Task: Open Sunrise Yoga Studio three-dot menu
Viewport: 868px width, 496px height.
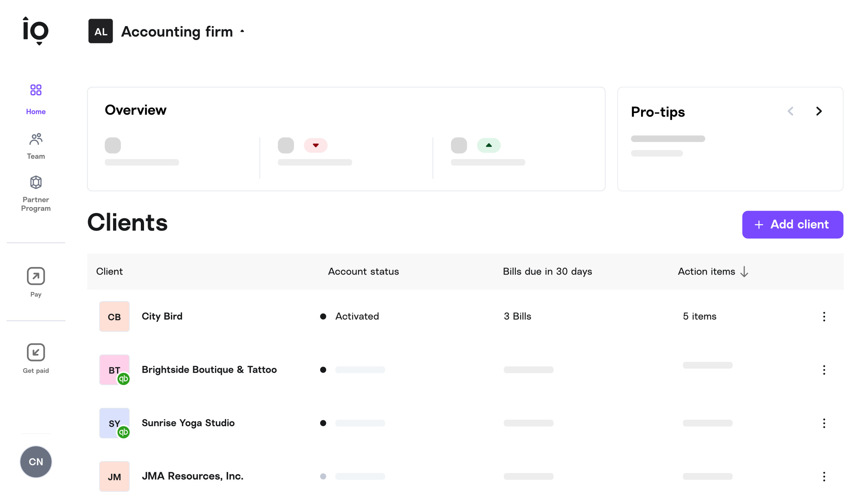Action: click(x=824, y=423)
